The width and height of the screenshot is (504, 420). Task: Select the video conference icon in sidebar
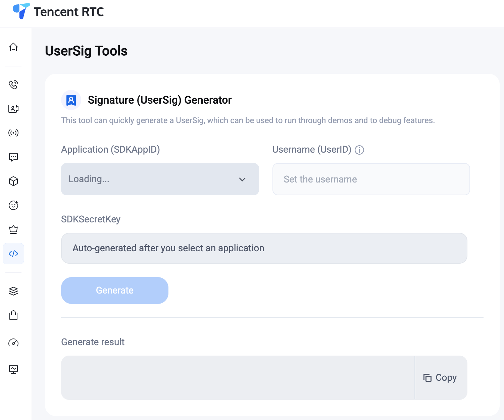click(13, 109)
